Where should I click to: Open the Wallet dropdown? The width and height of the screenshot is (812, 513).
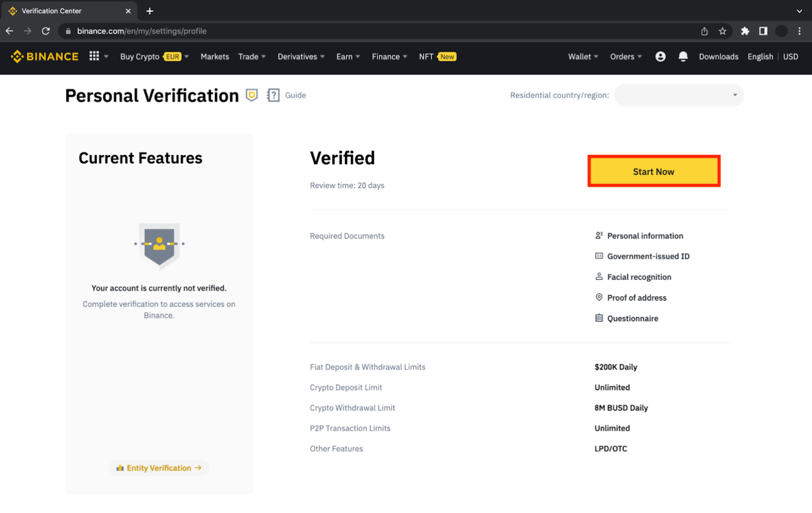point(583,56)
